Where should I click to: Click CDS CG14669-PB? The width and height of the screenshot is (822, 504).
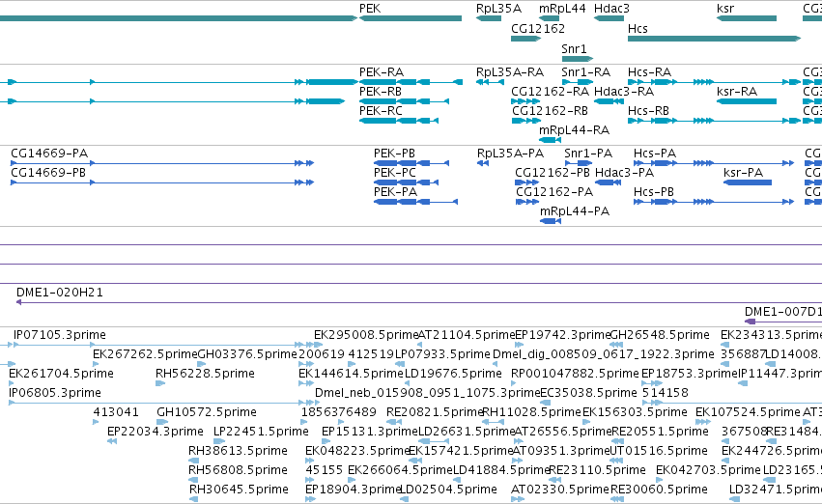tap(162, 182)
